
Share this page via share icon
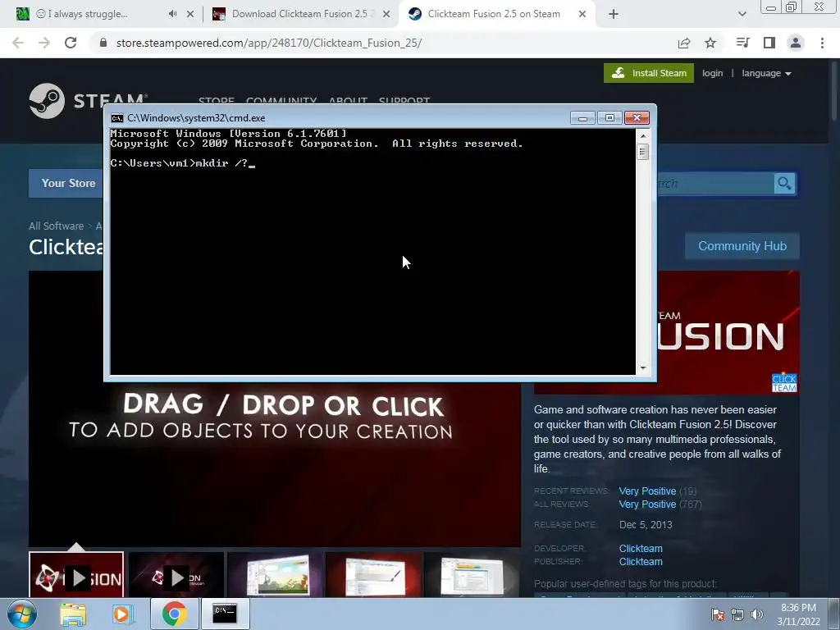(684, 43)
